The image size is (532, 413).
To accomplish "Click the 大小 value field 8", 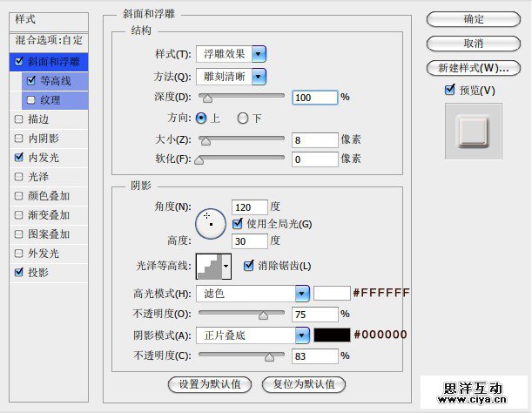I will pyautogui.click(x=315, y=140).
